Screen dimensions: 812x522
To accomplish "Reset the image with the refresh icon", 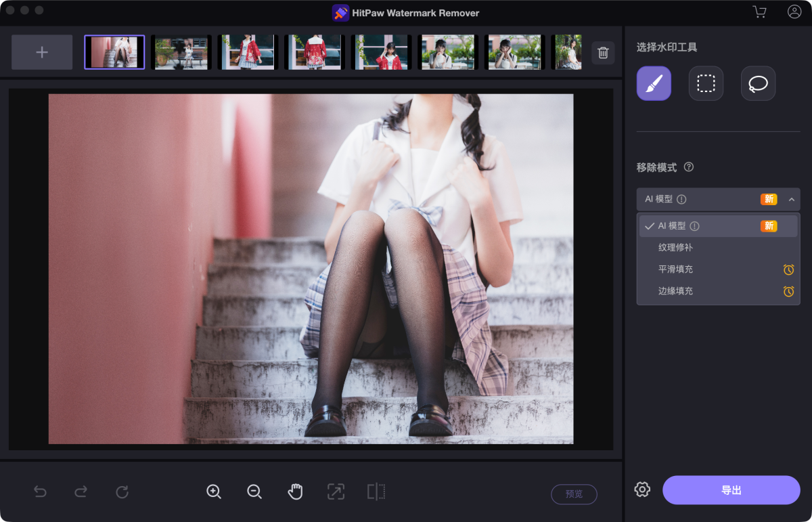I will click(x=122, y=492).
